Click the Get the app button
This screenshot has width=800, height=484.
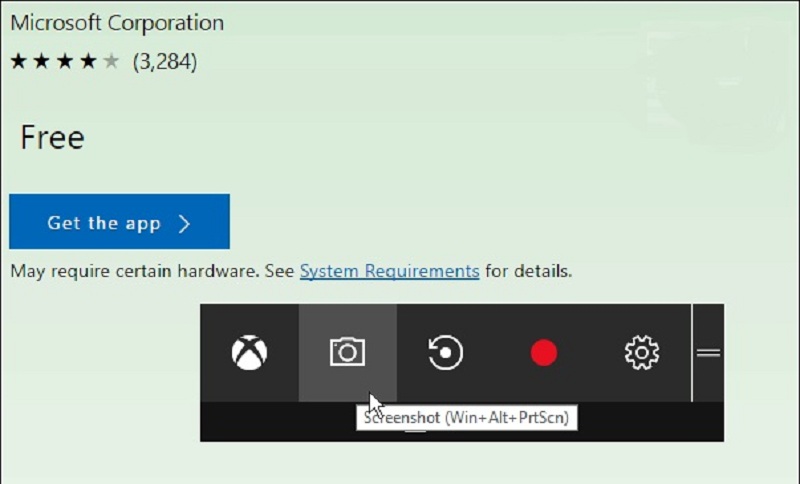click(119, 222)
